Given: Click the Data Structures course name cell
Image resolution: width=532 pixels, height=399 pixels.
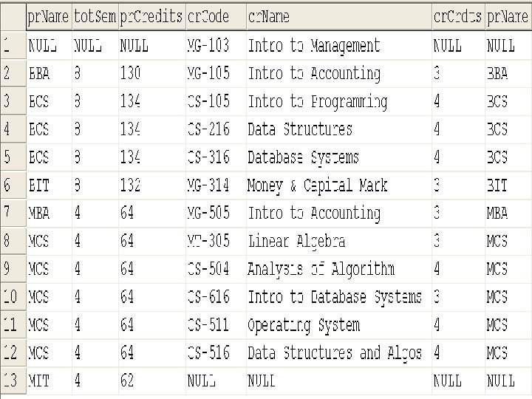Looking at the screenshot, I should pos(339,129).
